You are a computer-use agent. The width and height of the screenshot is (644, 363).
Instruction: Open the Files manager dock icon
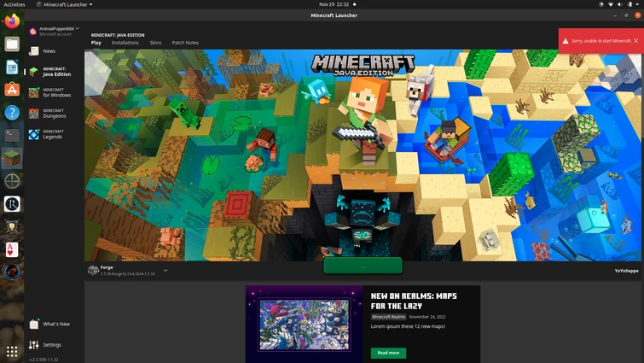pyautogui.click(x=12, y=44)
